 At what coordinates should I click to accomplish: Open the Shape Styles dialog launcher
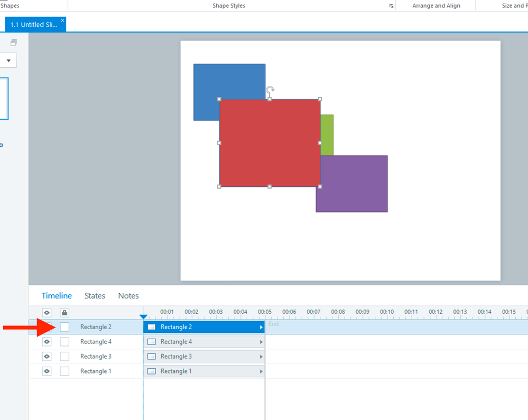click(x=391, y=6)
